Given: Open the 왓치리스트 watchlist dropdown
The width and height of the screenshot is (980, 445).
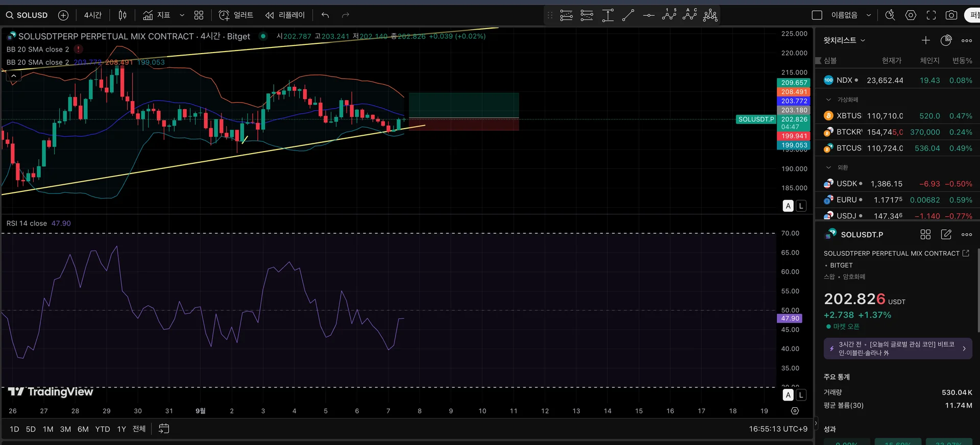Looking at the screenshot, I should pyautogui.click(x=845, y=40).
